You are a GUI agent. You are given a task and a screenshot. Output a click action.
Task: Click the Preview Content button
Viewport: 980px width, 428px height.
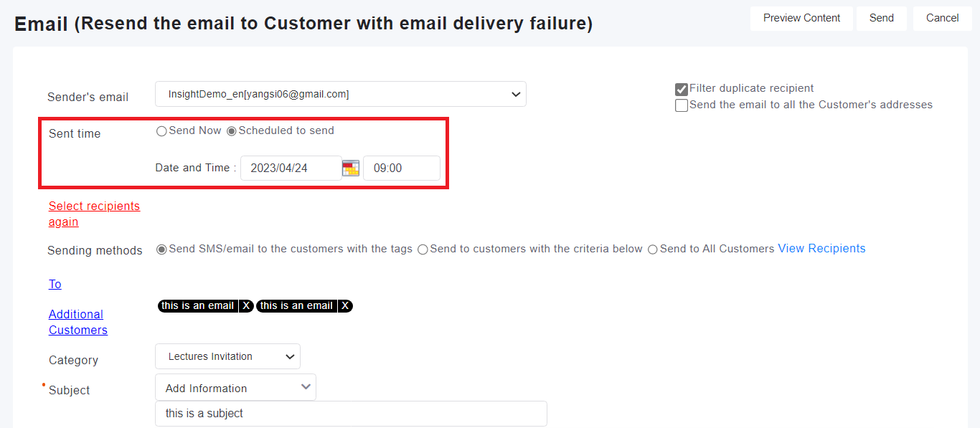point(801,18)
